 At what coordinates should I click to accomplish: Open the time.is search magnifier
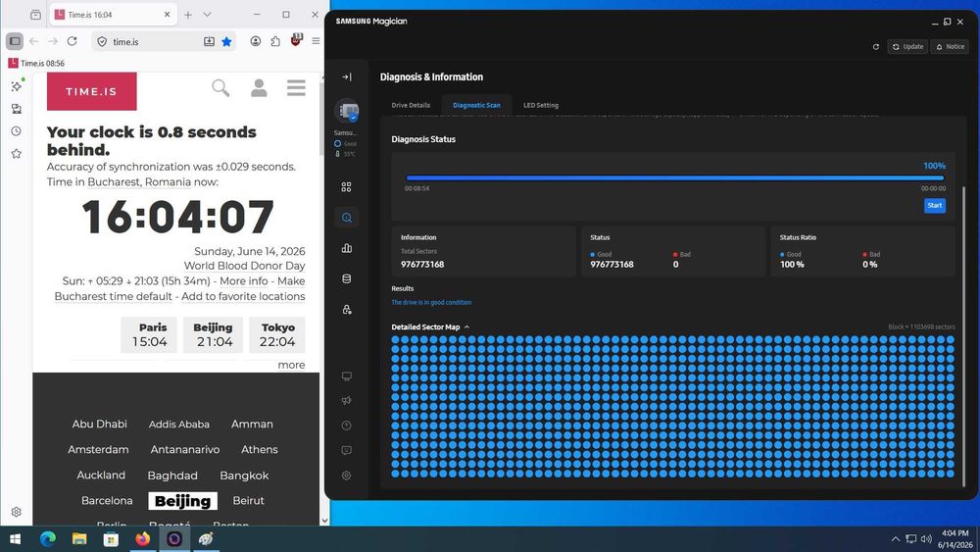220,88
